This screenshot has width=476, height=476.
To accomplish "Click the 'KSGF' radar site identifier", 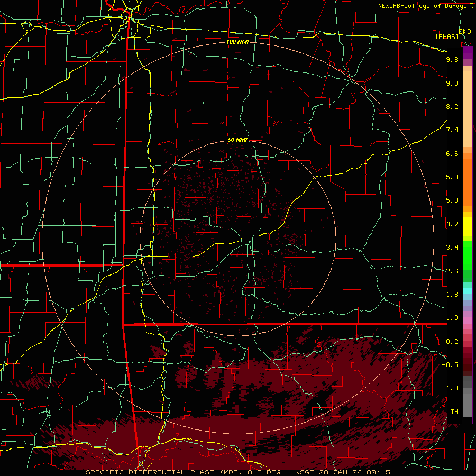I will point(306,472).
